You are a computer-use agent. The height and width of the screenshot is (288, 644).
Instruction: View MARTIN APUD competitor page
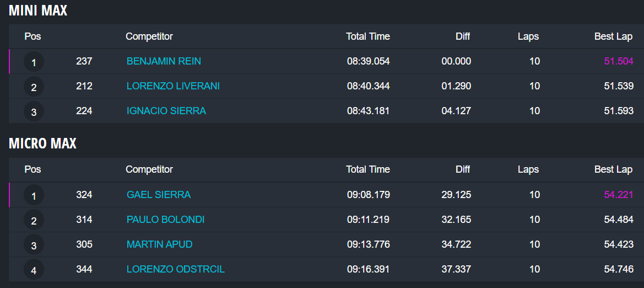point(160,244)
